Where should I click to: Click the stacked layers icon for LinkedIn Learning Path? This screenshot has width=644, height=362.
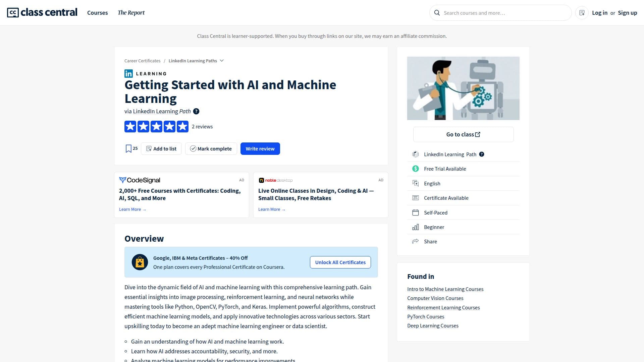416,154
